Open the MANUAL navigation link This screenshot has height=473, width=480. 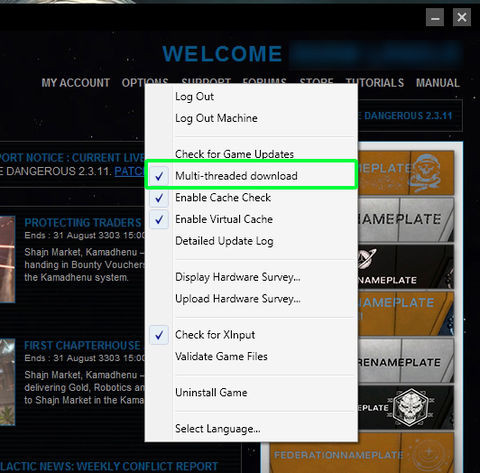(x=438, y=83)
